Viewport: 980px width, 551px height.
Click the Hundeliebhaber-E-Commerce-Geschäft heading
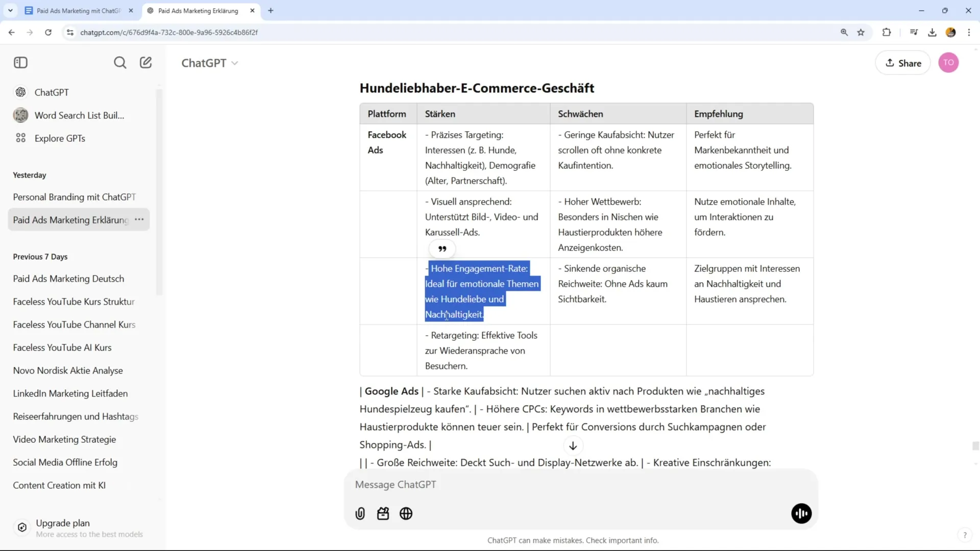(x=477, y=88)
